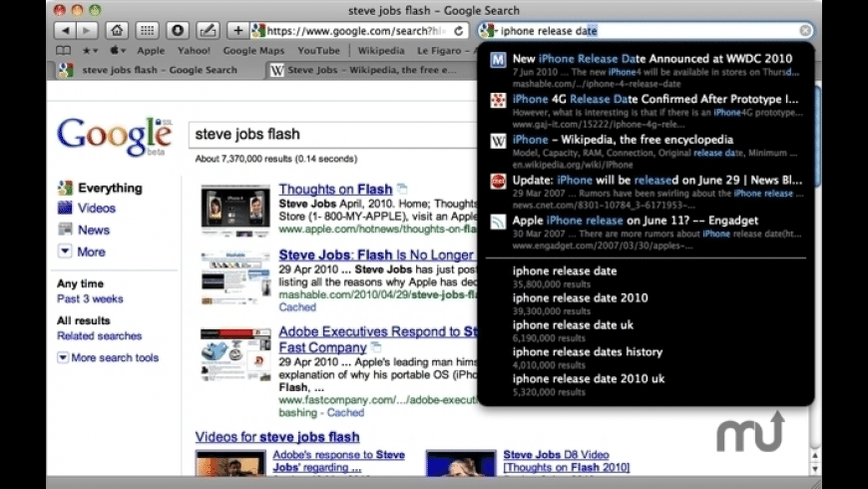The height and width of the screenshot is (489, 868).
Task: Open Steve Jobs: Flash Is No Longer result
Action: pyautogui.click(x=376, y=254)
